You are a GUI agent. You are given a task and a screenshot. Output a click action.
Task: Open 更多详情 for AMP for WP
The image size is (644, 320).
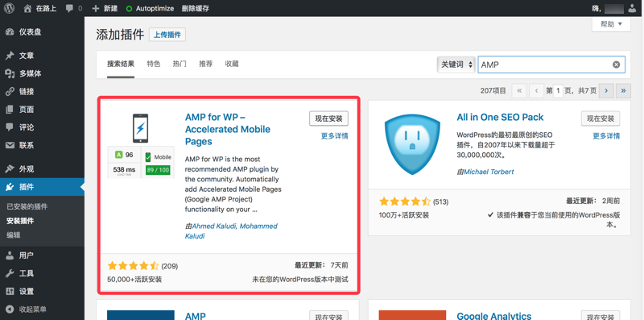(334, 136)
